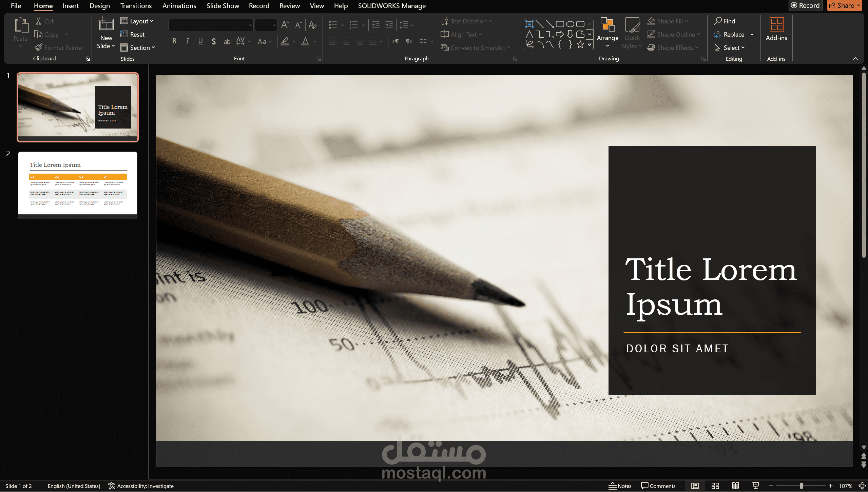
Task: Open the Design tab
Action: [x=99, y=6]
